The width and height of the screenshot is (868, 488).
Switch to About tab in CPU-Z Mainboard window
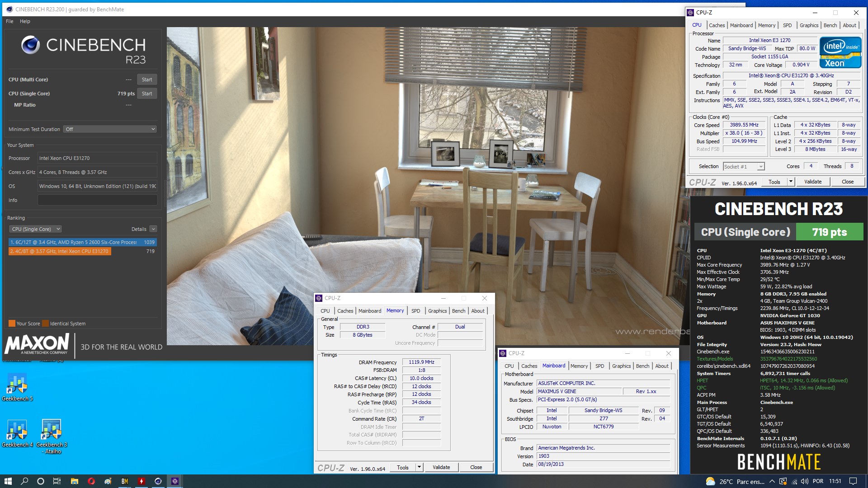point(662,366)
